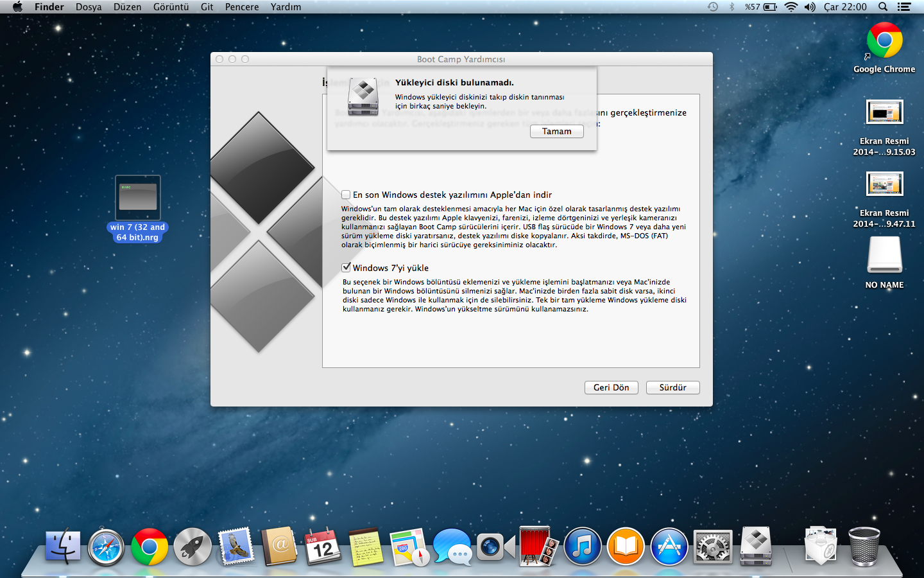The image size is (924, 578).
Task: Check En son Windows destek yazılımını indir
Action: (346, 195)
